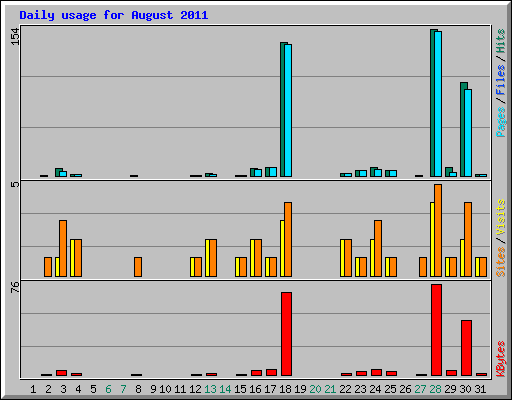The width and height of the screenshot is (512, 400).
Task: Click the green day 6 axis label
Action: (108, 389)
